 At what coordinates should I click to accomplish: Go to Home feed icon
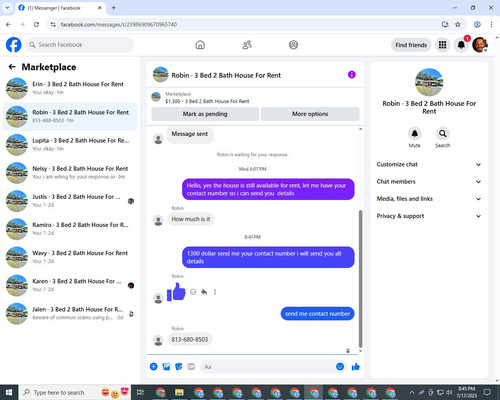click(200, 45)
